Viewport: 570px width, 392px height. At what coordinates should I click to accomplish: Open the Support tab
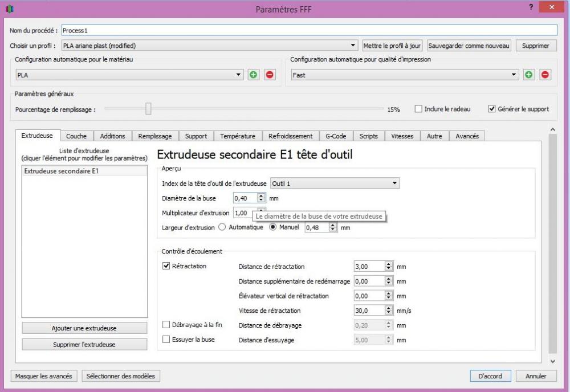196,136
